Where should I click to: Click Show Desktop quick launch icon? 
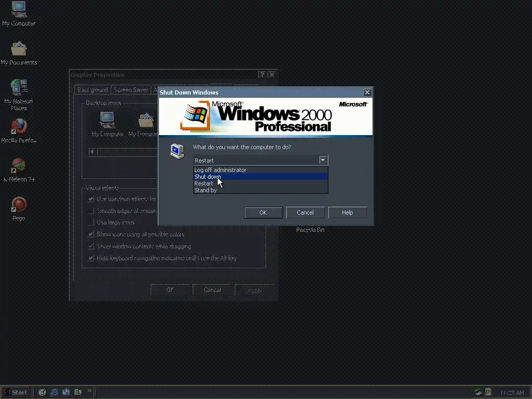(x=42, y=392)
